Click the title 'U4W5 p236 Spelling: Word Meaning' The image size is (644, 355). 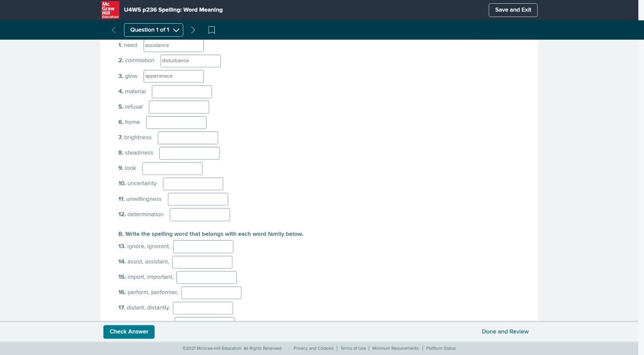click(173, 10)
